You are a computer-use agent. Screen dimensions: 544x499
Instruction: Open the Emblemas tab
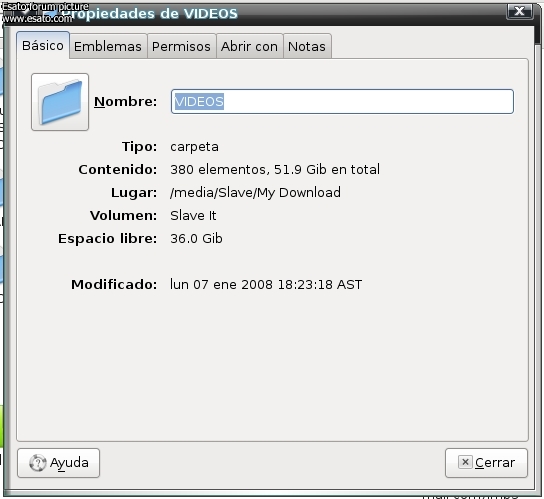(108, 46)
